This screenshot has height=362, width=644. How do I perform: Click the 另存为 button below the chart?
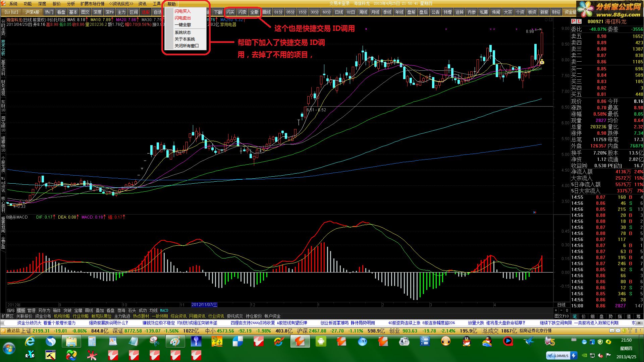pyautogui.click(x=44, y=311)
